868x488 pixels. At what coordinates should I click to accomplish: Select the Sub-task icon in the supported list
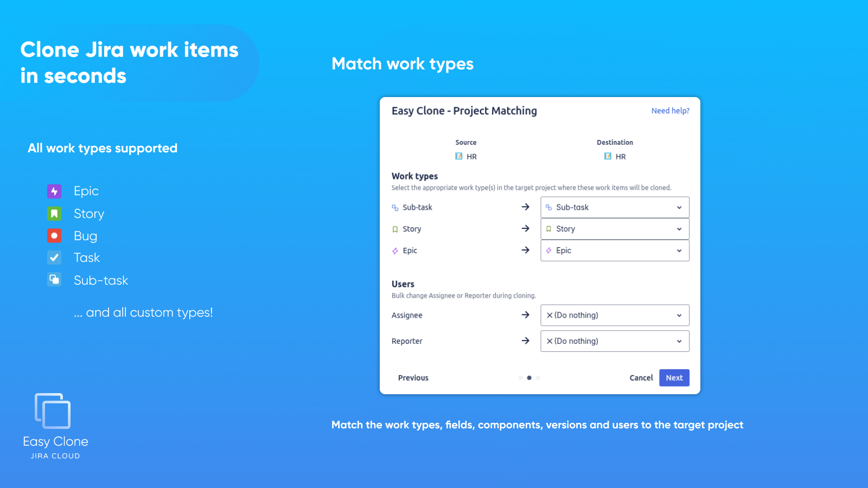tap(54, 280)
